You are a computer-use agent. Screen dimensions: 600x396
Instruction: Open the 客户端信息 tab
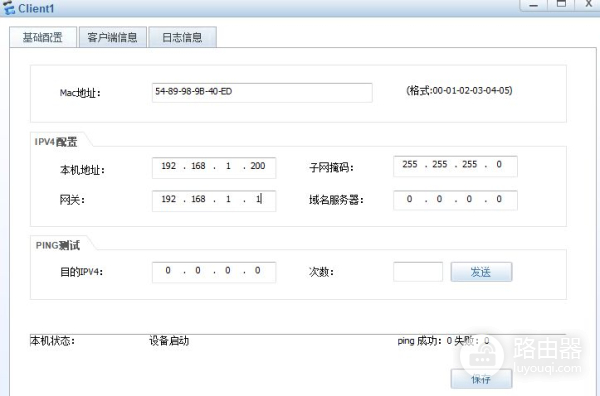[x=112, y=37]
